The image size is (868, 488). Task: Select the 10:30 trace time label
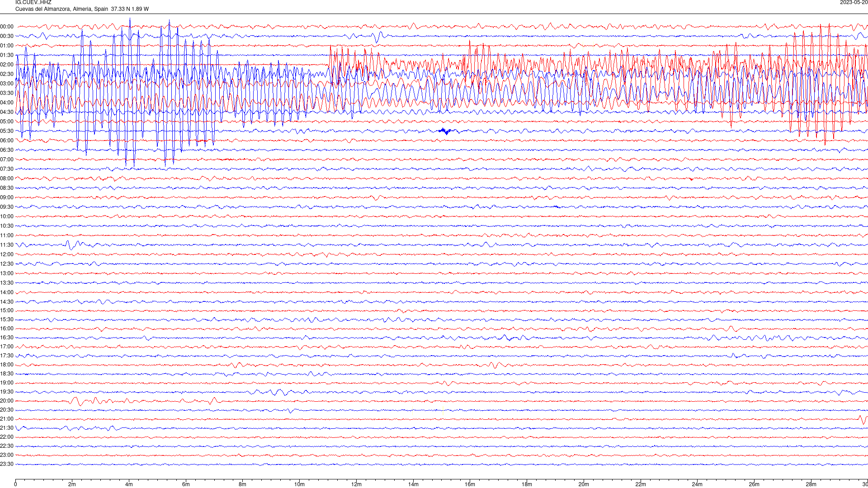point(7,226)
